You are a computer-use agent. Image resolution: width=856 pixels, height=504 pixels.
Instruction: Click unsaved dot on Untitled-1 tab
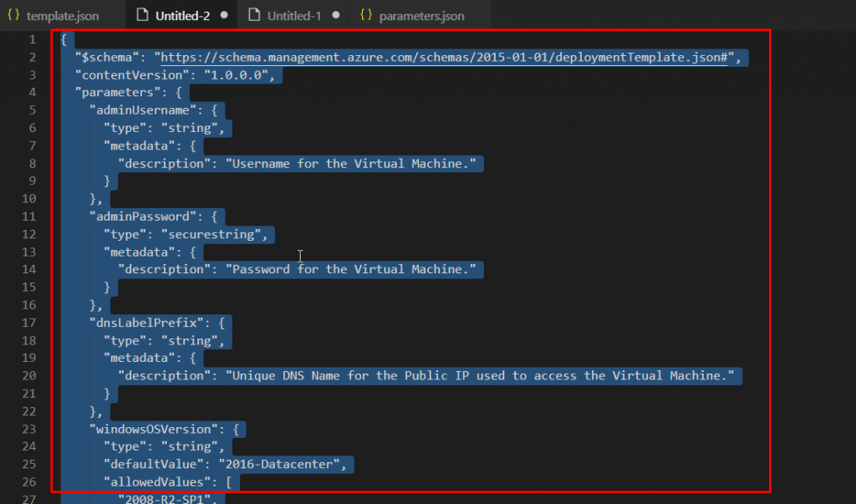pos(336,15)
